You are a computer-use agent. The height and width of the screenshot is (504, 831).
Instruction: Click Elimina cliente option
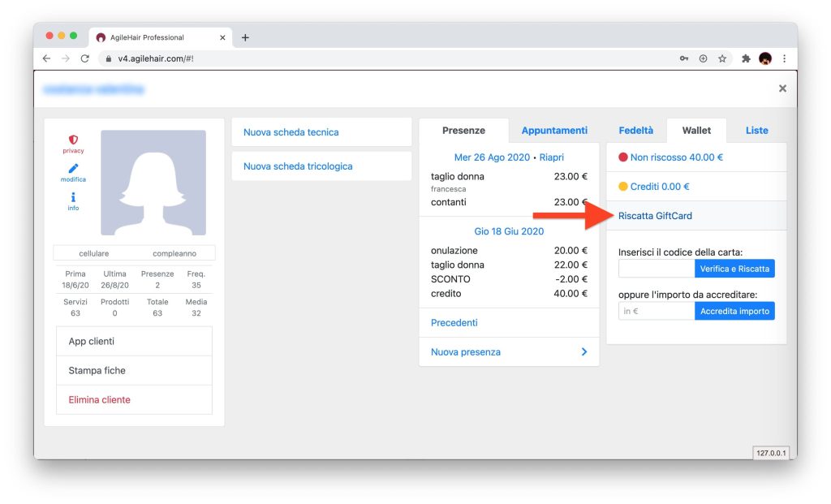point(100,400)
